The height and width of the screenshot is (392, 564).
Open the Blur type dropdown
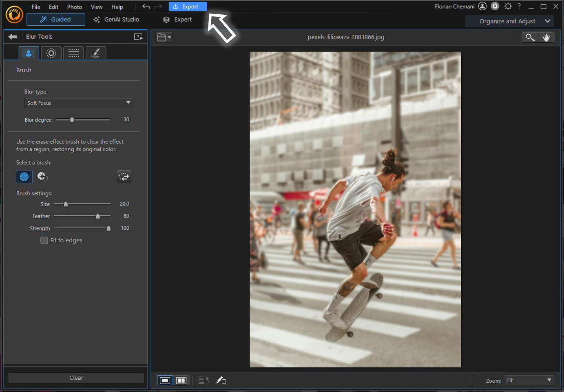[x=79, y=103]
